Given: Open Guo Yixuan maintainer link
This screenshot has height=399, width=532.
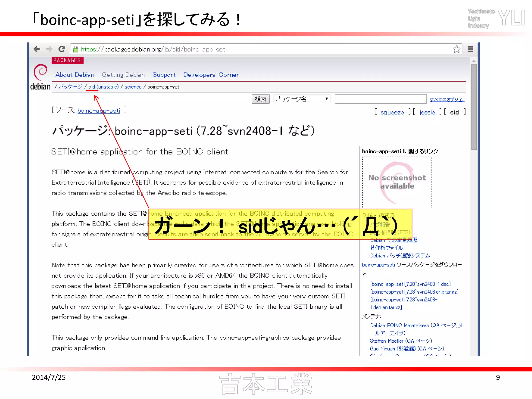Looking at the screenshot, I should pos(393,349).
